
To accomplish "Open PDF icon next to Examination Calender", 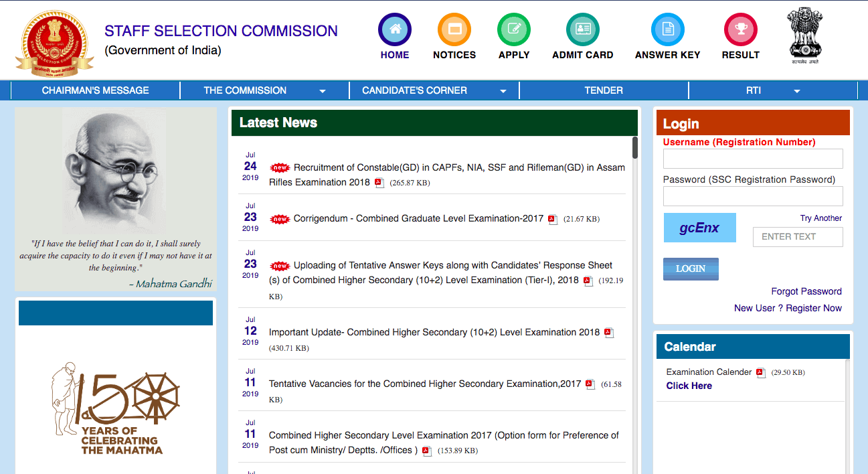I will click(761, 373).
